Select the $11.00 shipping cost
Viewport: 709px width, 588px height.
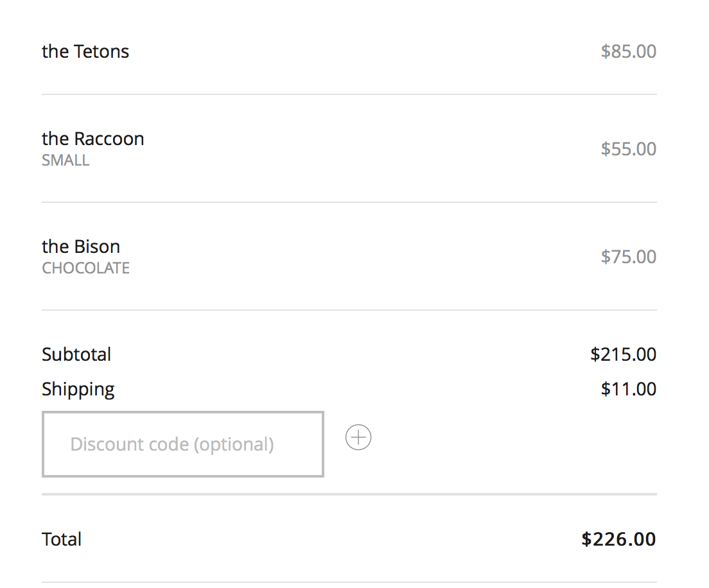[628, 389]
